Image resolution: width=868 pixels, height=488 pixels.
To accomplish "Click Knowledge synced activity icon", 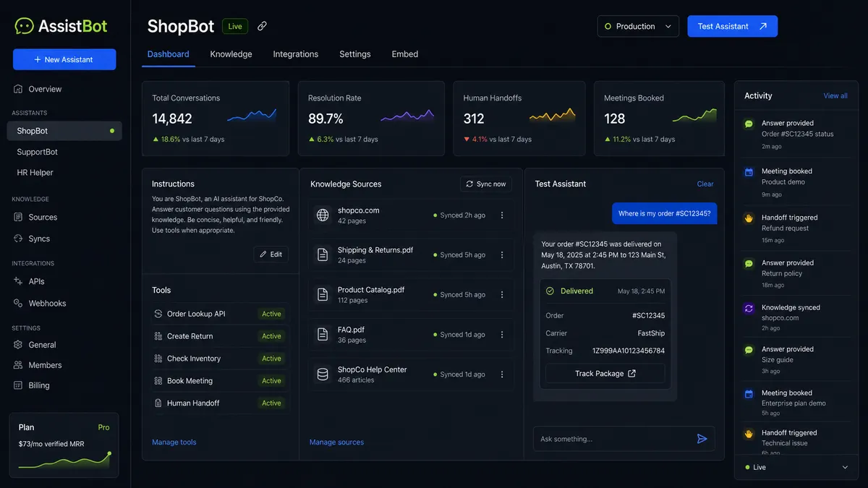I will click(749, 309).
